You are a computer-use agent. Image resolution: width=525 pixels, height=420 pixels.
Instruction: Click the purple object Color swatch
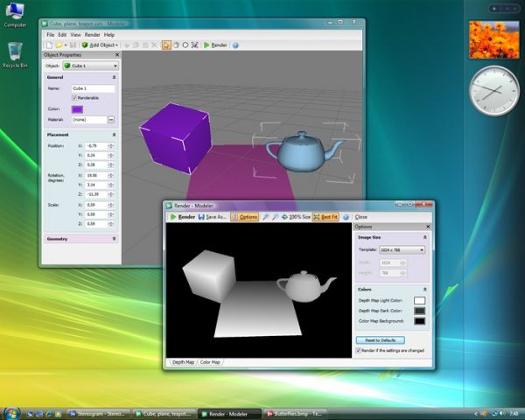(78, 108)
